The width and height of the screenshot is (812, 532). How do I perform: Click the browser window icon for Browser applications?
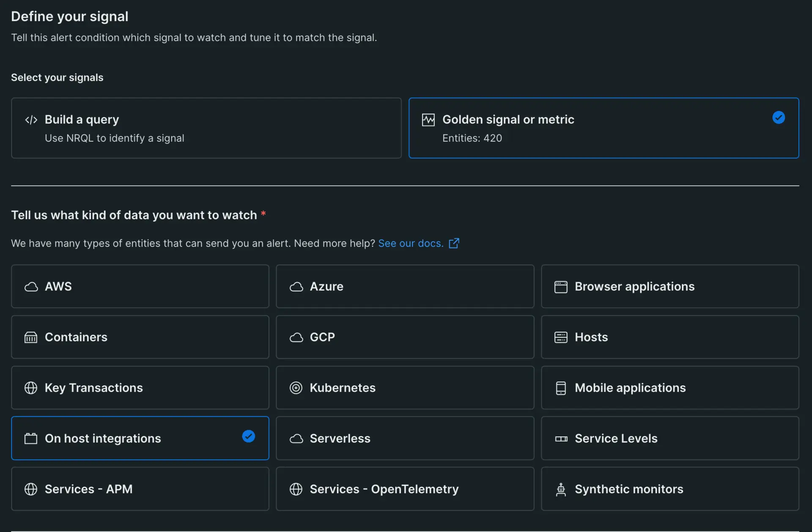[561, 287]
